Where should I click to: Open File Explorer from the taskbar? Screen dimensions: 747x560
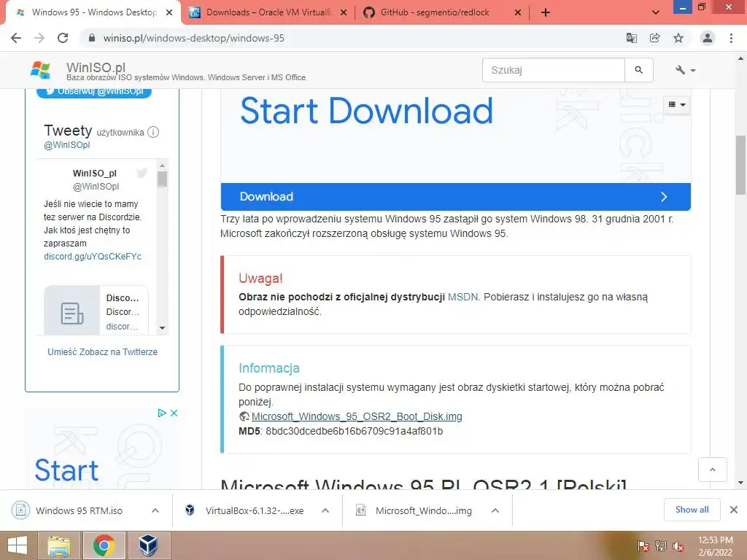pos(60,545)
